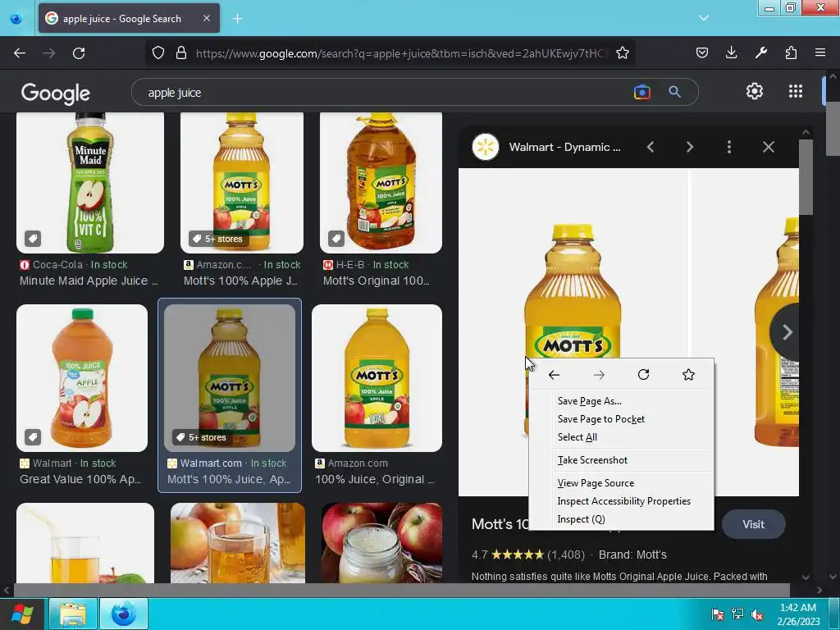Click the Great Value 100% Ap... title link
This screenshot has width=840, height=630.
point(80,479)
